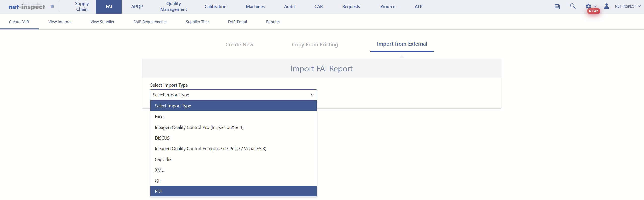Choose QIF import type
Viewport: 644px width, 200px height.
point(233,181)
